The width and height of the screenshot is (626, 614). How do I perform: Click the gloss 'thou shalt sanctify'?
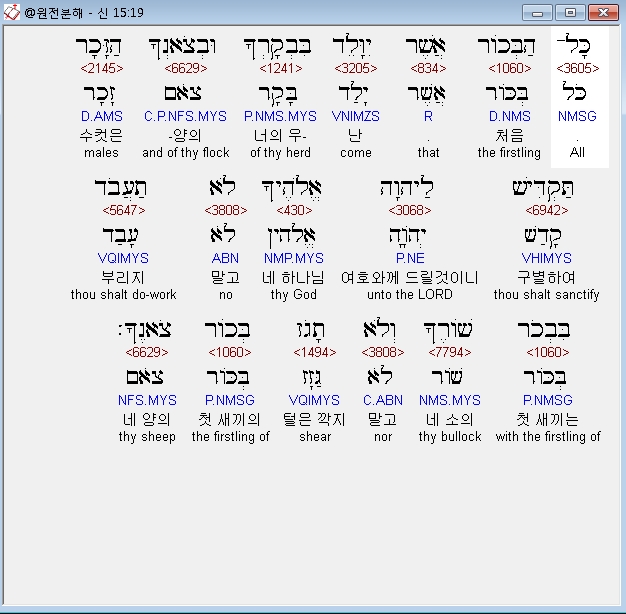click(547, 295)
